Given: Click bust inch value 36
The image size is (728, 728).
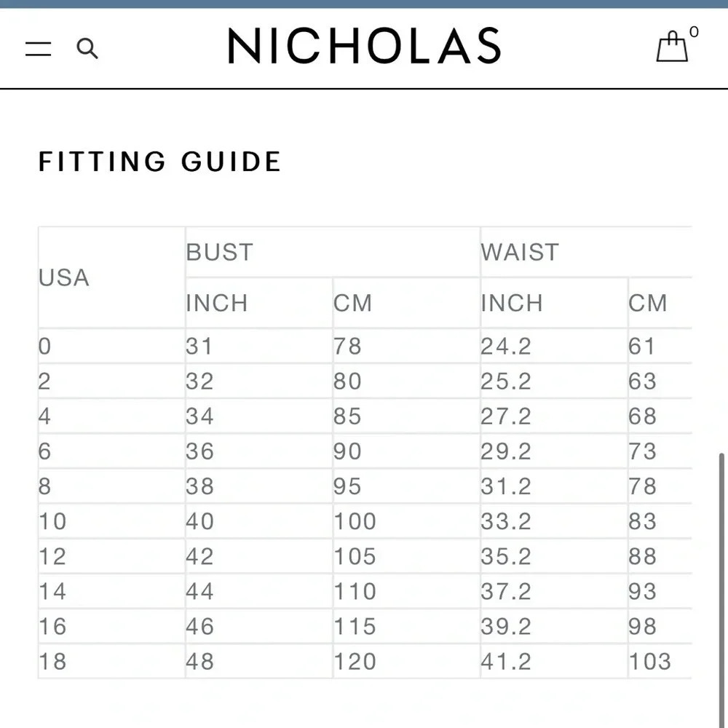Looking at the screenshot, I should click(200, 451).
